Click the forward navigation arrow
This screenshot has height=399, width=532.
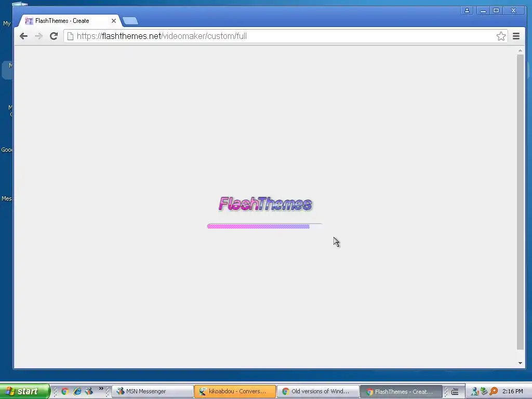point(38,36)
